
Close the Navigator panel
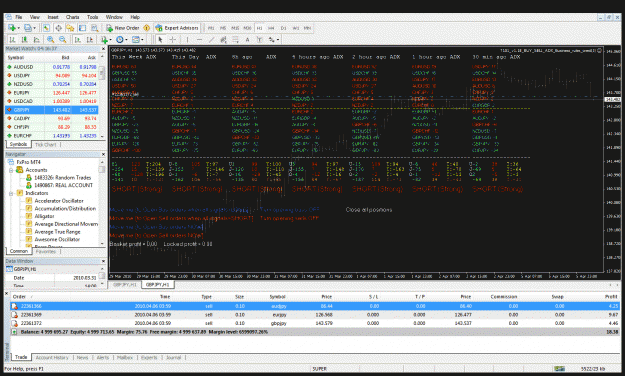coord(103,154)
